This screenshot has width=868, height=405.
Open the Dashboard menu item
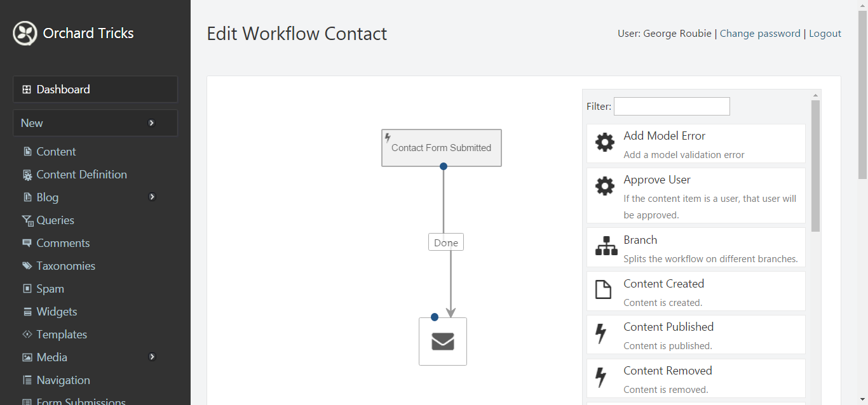point(95,90)
